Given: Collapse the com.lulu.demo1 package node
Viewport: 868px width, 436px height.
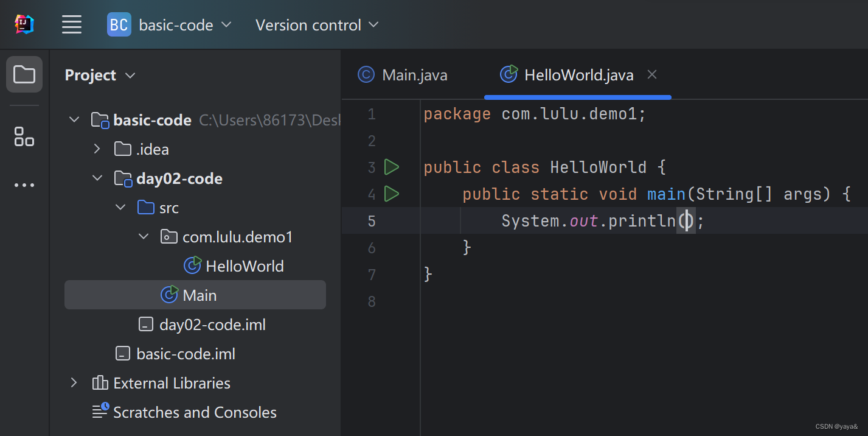Looking at the screenshot, I should (x=144, y=236).
